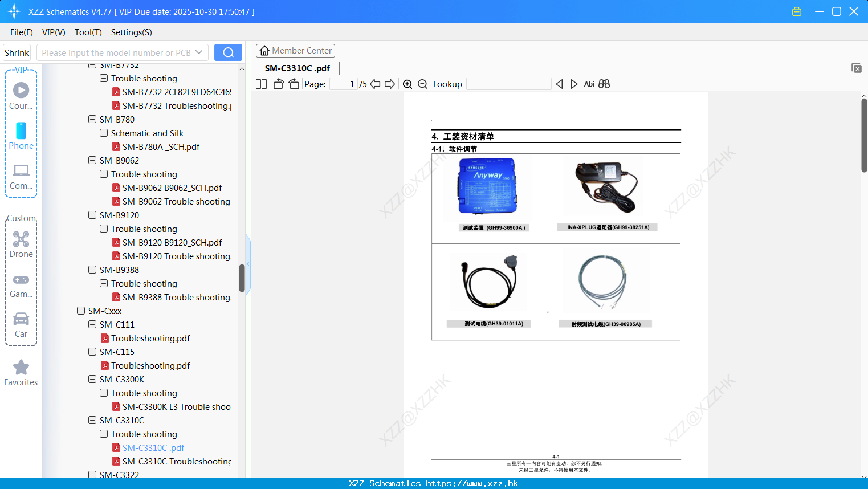Click the Page number field
868x489 pixels.
click(x=344, y=84)
